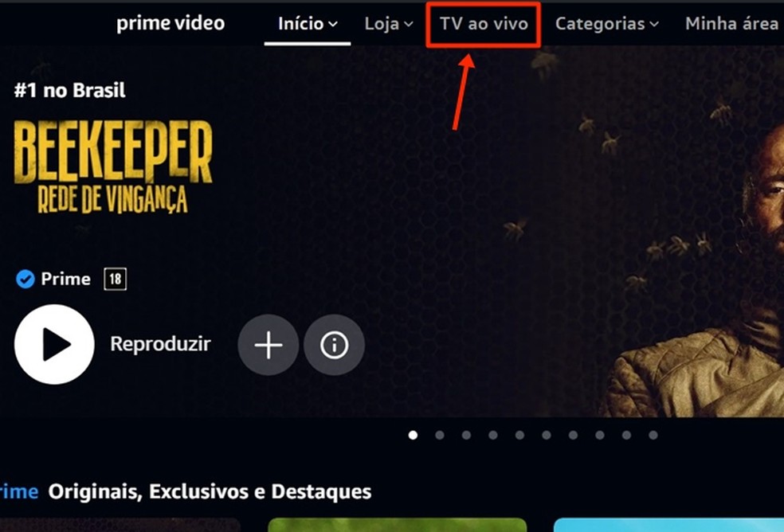Click the blue Prime checkmark badge
This screenshot has height=532, width=784.
[x=25, y=279]
